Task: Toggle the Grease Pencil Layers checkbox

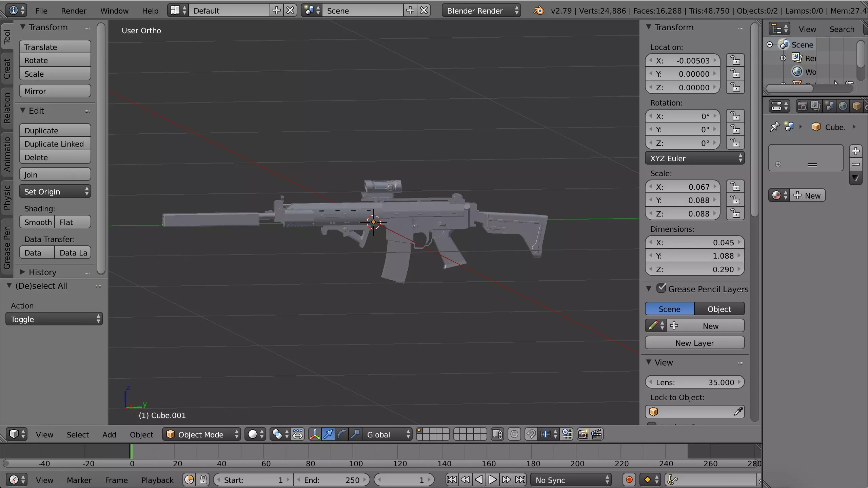Action: pyautogui.click(x=661, y=288)
